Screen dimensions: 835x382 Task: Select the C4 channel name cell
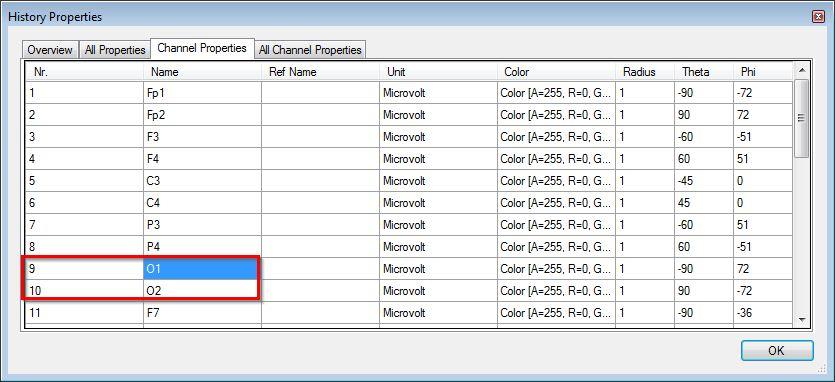202,203
